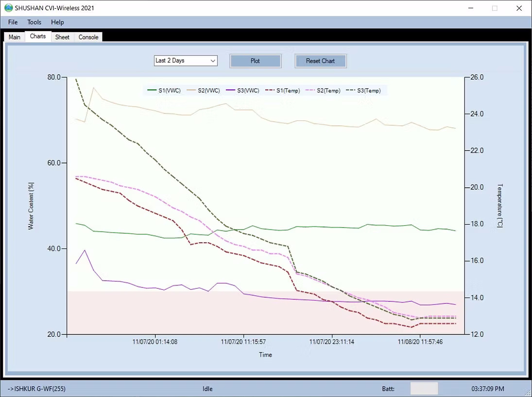Image resolution: width=532 pixels, height=397 pixels.
Task: Click the battery level indicator box
Action: pyautogui.click(x=424, y=389)
